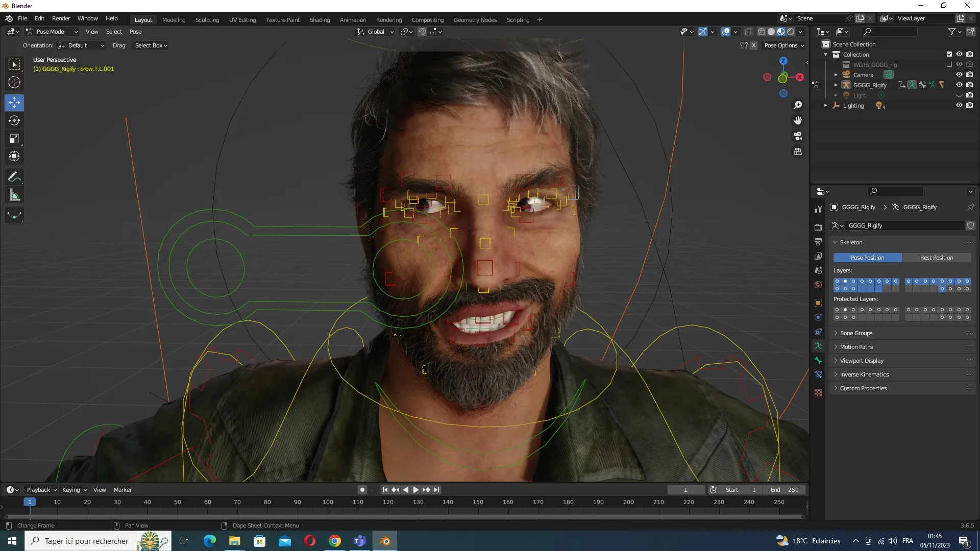Select the Measure tool
Image resolution: width=980 pixels, height=551 pixels.
click(x=14, y=195)
